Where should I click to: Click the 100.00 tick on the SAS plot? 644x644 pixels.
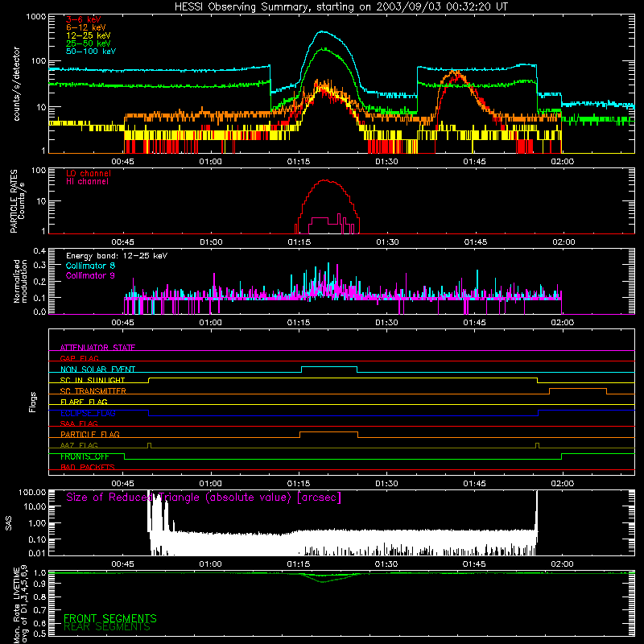(32, 492)
